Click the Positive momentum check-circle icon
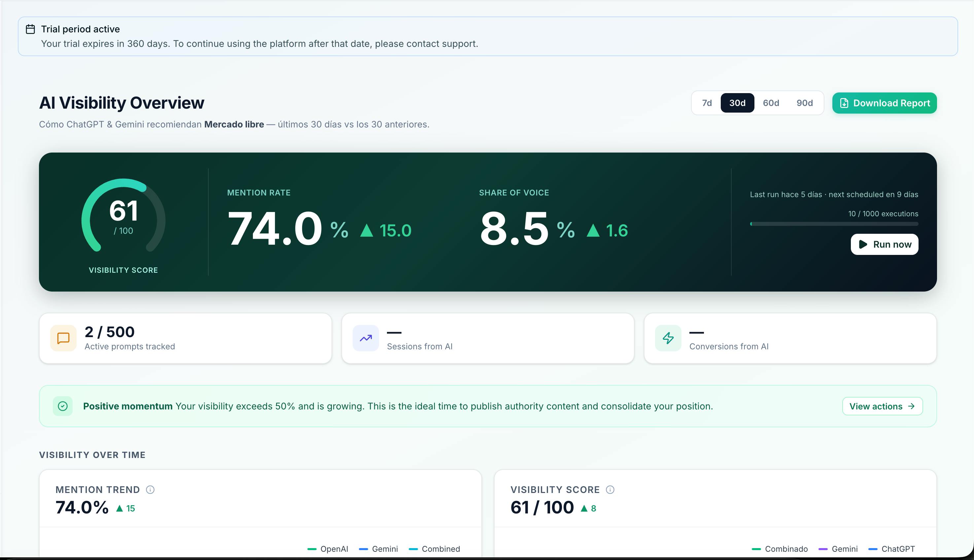 tap(63, 406)
